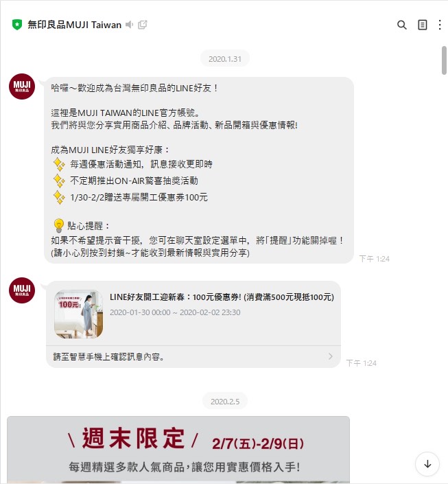Open the 100元 coupon thumbnail image
This screenshot has height=484, width=448.
pyautogui.click(x=78, y=314)
